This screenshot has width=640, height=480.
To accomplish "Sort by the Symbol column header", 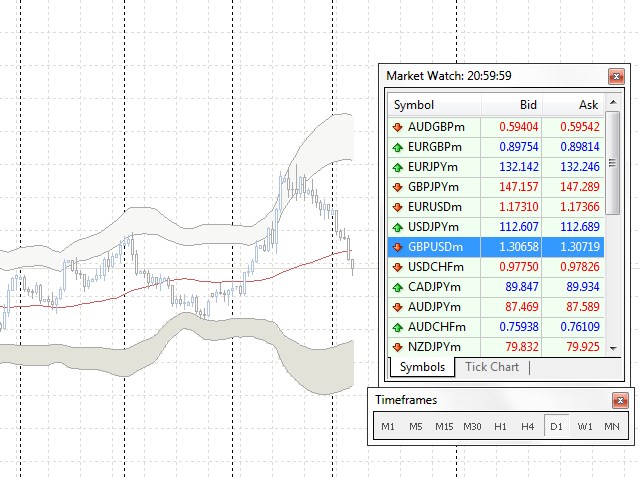I will (434, 105).
